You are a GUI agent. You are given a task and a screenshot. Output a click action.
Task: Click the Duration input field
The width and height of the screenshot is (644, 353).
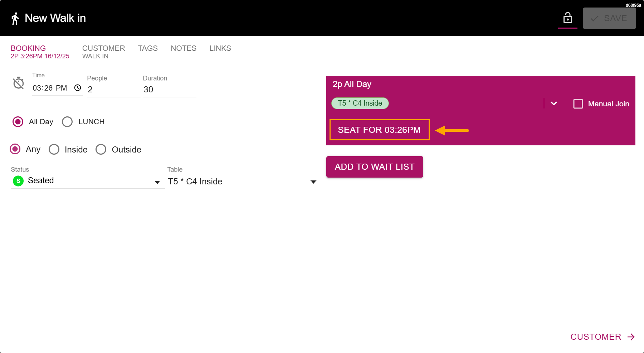(x=169, y=90)
